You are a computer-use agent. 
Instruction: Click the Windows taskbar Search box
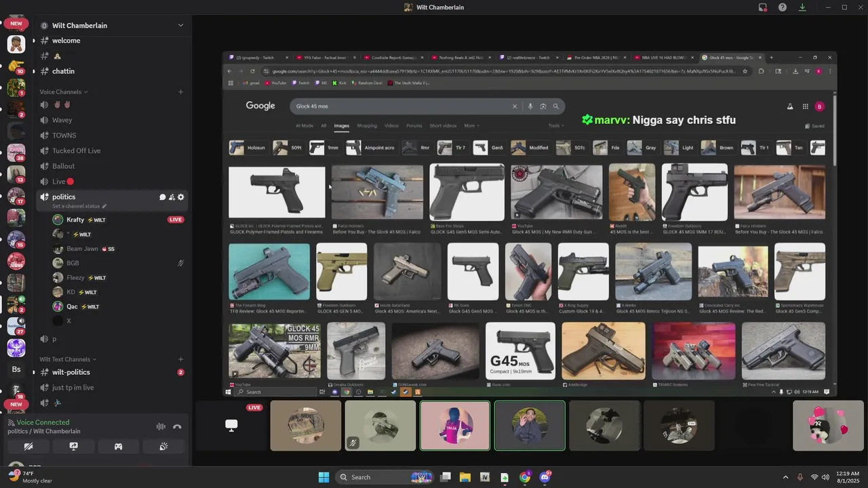386,477
